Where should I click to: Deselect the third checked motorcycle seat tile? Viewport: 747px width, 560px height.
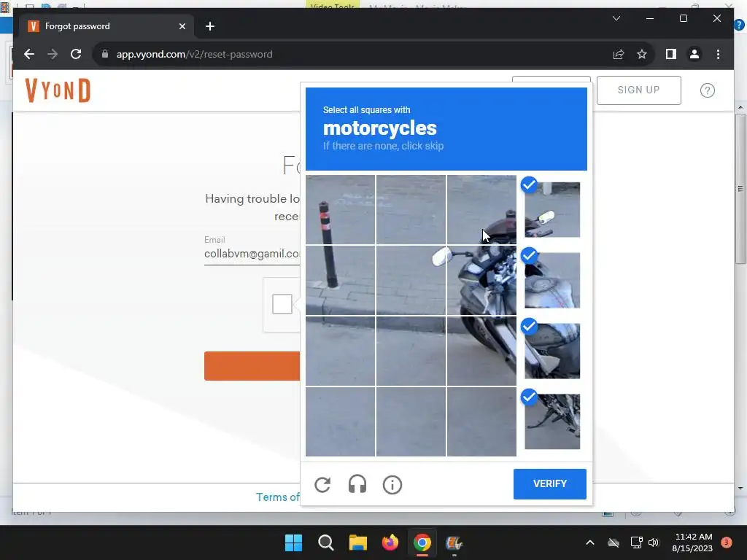pyautogui.click(x=552, y=351)
